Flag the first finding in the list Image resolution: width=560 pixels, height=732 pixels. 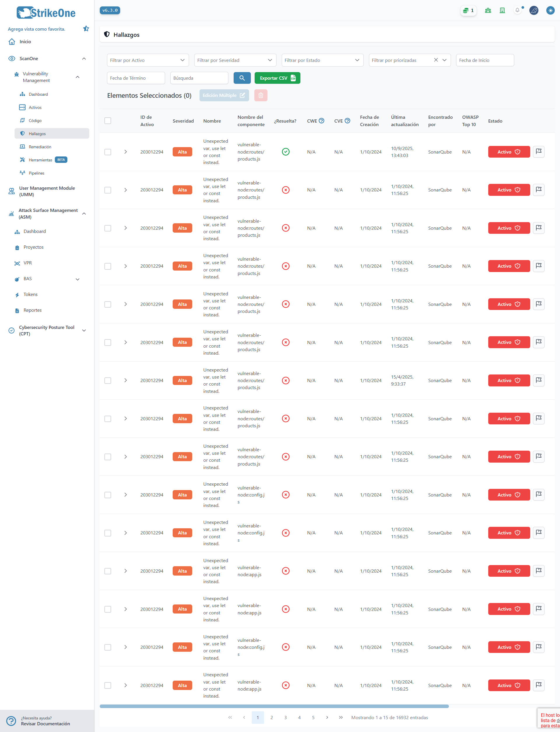[539, 151]
